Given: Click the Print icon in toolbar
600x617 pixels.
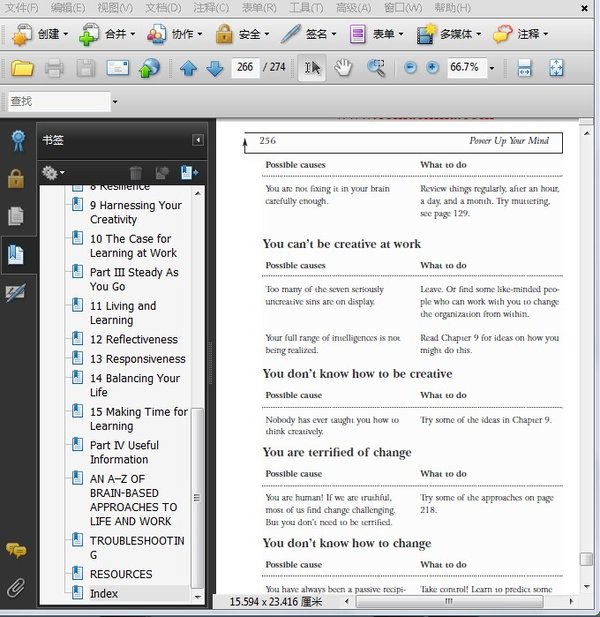Looking at the screenshot, I should pyautogui.click(x=54, y=68).
